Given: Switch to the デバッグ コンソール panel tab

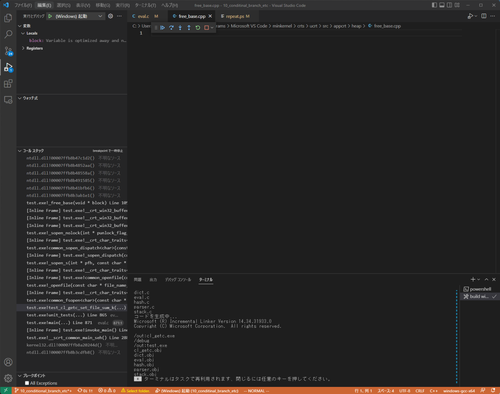Looking at the screenshot, I should click(178, 280).
